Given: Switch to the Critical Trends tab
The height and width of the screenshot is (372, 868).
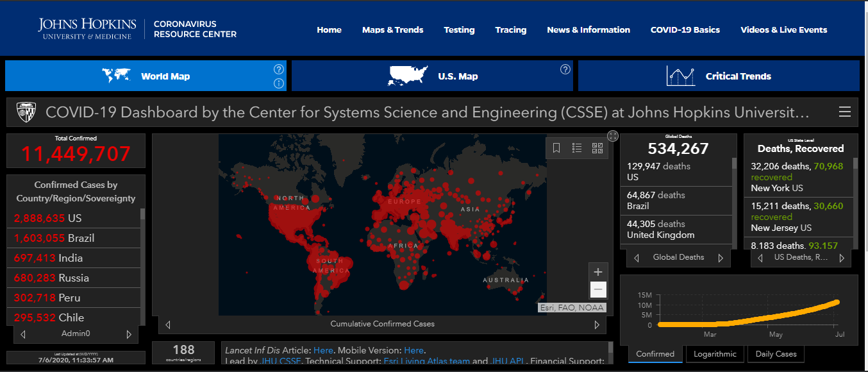Looking at the screenshot, I should [719, 76].
